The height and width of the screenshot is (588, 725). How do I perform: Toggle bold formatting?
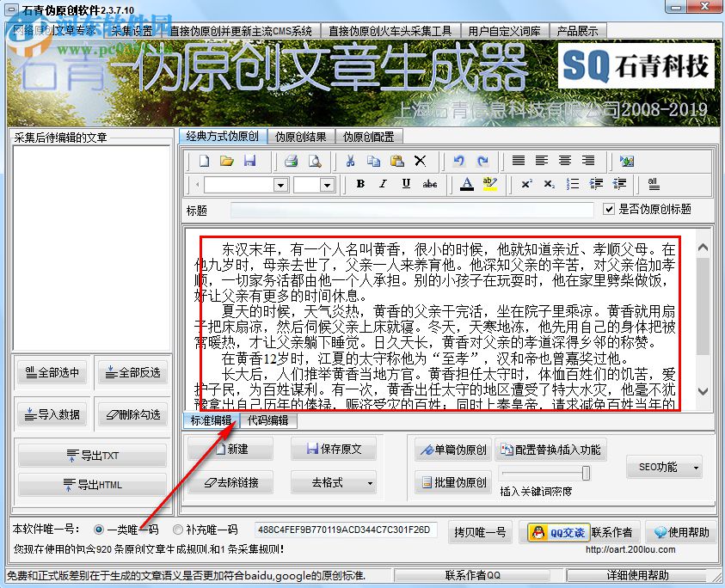click(x=360, y=184)
